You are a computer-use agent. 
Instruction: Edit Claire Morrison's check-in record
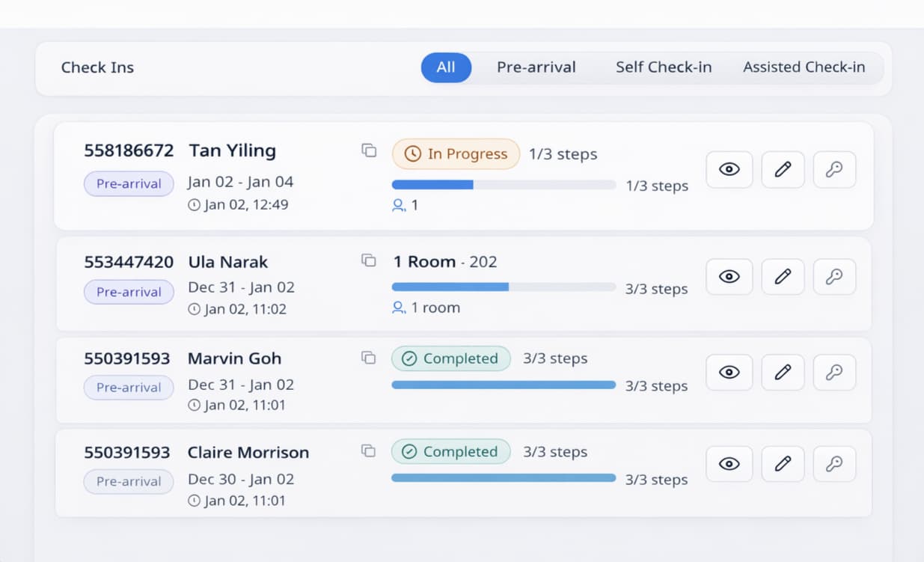pos(782,463)
